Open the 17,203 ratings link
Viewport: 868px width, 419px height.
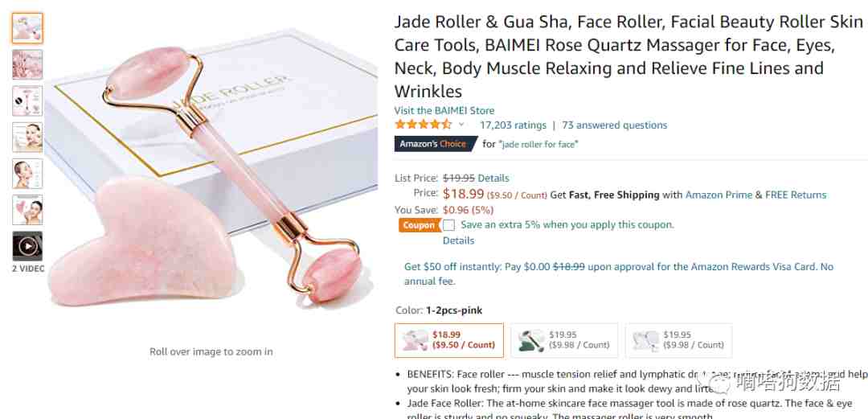pyautogui.click(x=513, y=125)
